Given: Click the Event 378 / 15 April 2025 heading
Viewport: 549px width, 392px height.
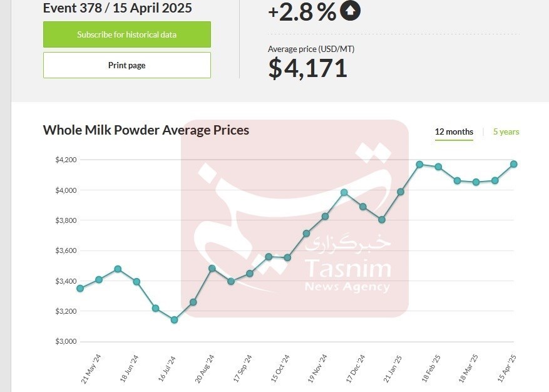Looking at the screenshot, I should point(117,8).
